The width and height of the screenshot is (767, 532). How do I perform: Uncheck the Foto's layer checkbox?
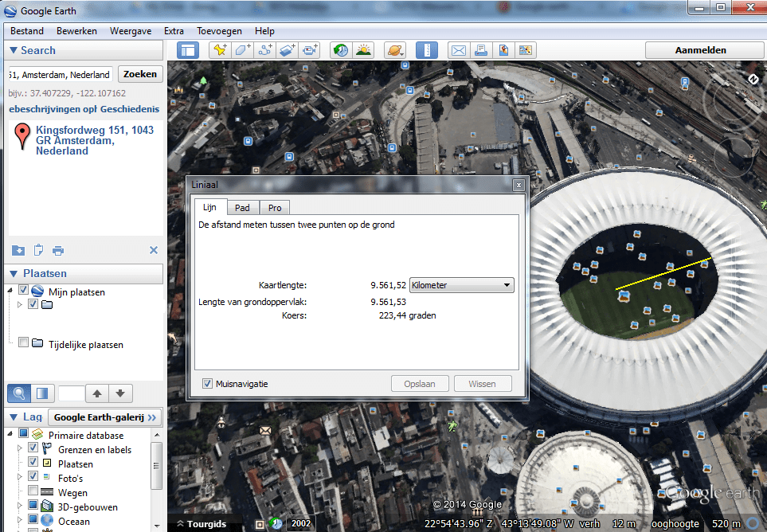click(33, 475)
